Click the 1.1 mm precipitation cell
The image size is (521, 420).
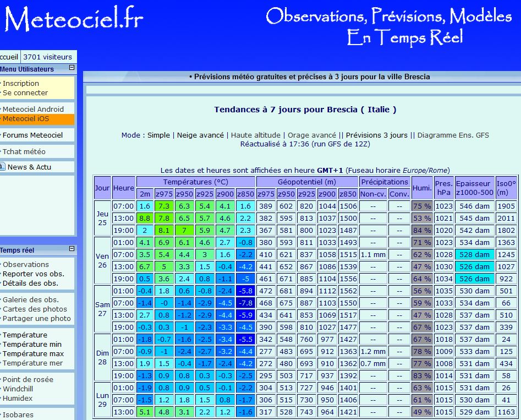[373, 255]
